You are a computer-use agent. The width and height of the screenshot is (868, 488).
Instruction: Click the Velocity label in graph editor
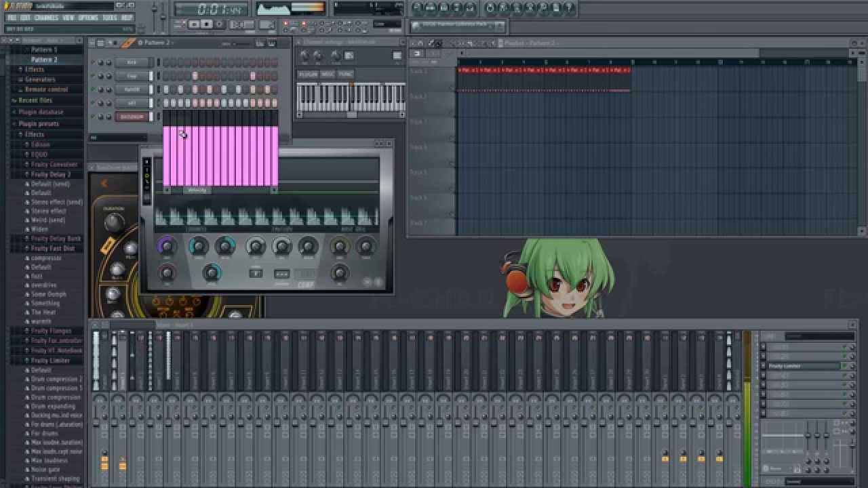[x=197, y=190]
